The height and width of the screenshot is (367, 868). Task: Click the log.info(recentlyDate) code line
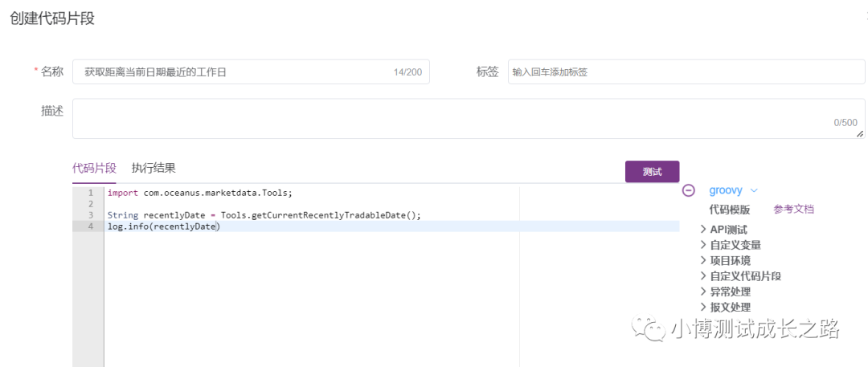pyautogui.click(x=164, y=226)
